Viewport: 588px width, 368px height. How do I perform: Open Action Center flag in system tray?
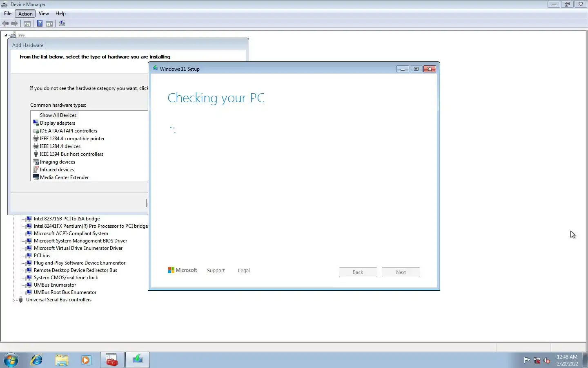(x=527, y=360)
